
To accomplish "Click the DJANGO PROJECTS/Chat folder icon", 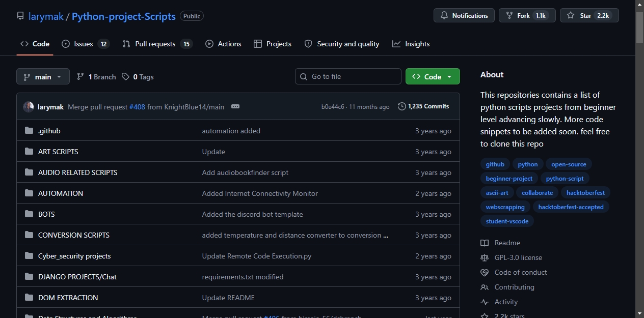I will (x=29, y=277).
